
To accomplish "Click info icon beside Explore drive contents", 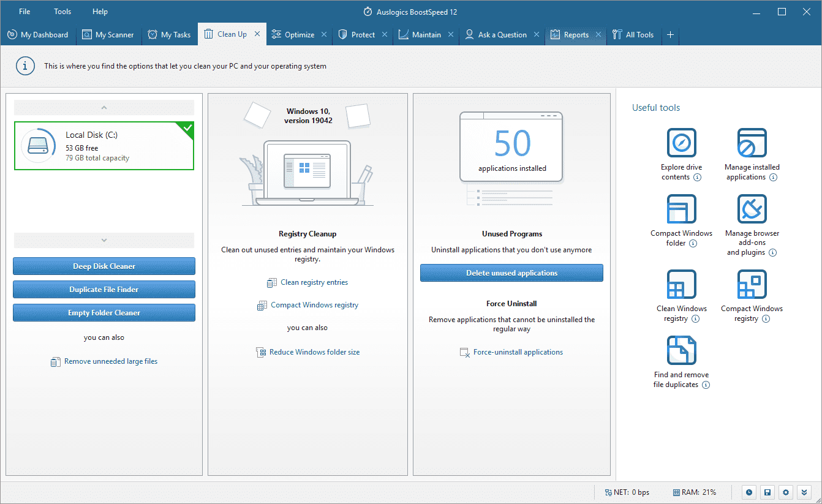I will click(x=697, y=178).
